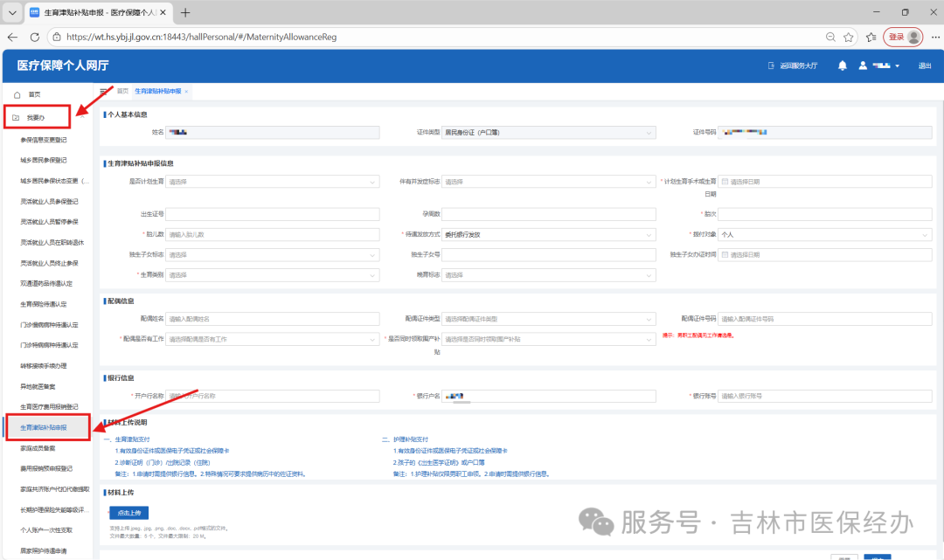Image resolution: width=944 pixels, height=560 pixels.
Task: Open the 待遇发放方式 dropdown
Action: (548, 235)
